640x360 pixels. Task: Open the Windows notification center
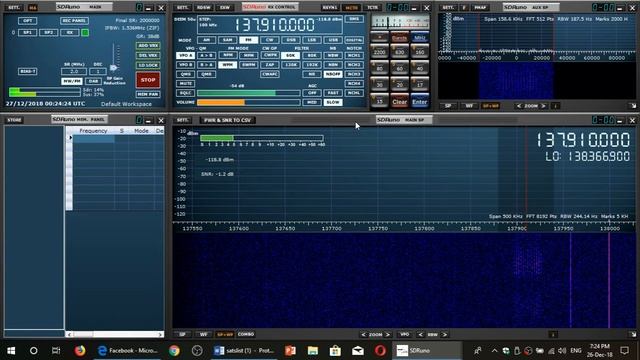(x=624, y=350)
